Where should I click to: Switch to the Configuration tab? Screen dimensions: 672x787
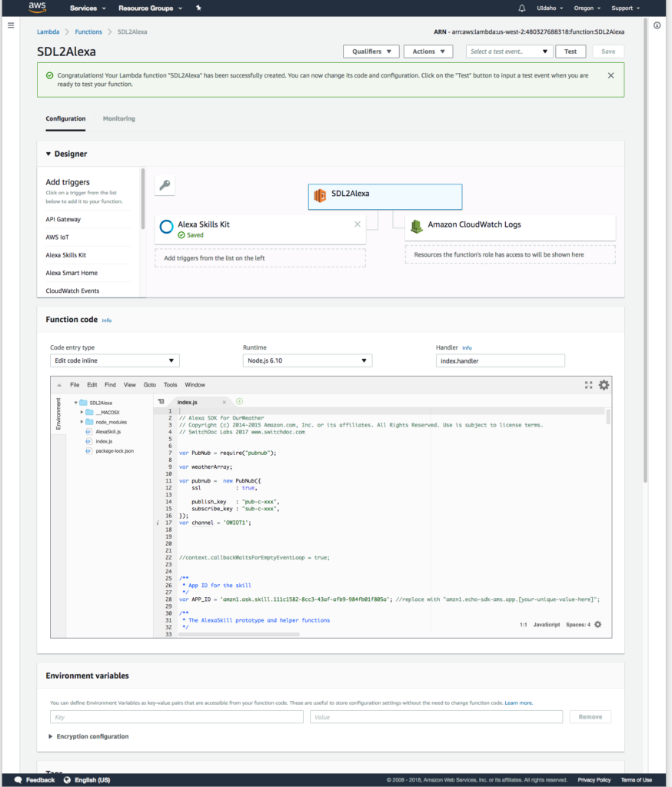pyautogui.click(x=65, y=118)
